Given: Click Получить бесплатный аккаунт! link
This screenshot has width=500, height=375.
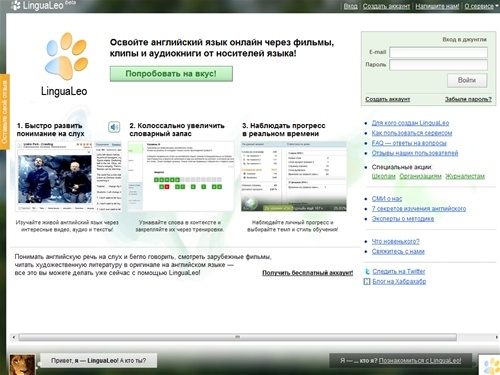Looking at the screenshot, I should 307,273.
